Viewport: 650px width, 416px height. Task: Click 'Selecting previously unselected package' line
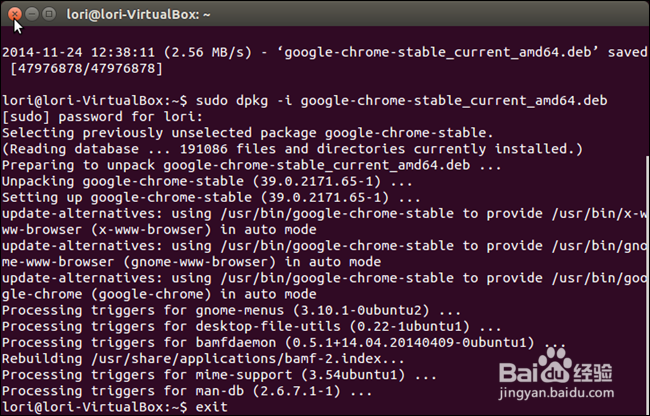click(248, 133)
